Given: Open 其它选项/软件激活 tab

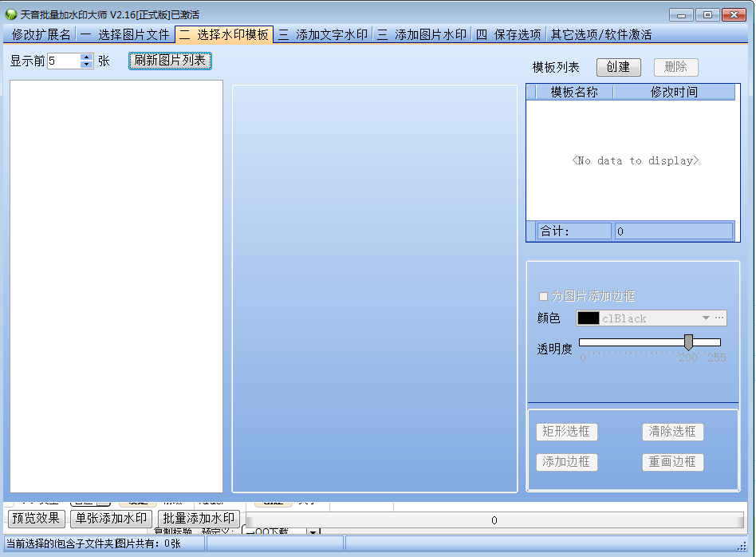Looking at the screenshot, I should click(x=601, y=34).
